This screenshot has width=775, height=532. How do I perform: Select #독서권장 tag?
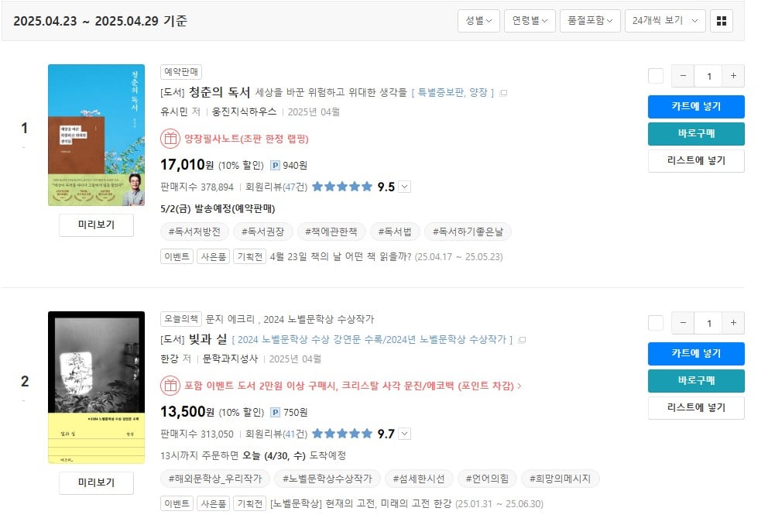pos(263,232)
